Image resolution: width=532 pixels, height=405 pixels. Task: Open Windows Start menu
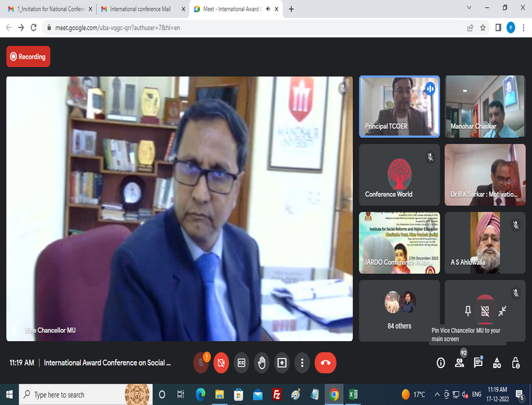[9, 394]
